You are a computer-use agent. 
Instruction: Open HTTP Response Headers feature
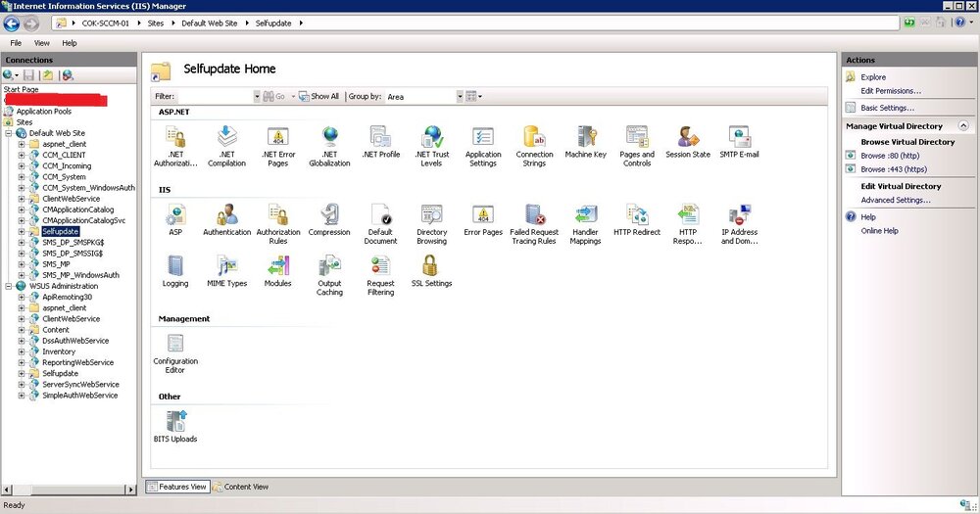pos(688,223)
